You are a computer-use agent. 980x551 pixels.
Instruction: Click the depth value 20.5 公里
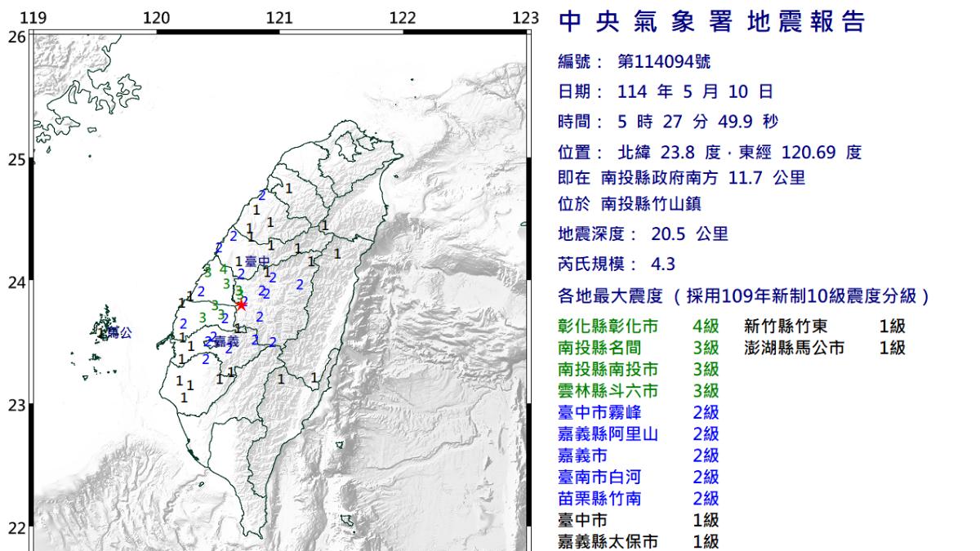click(689, 234)
